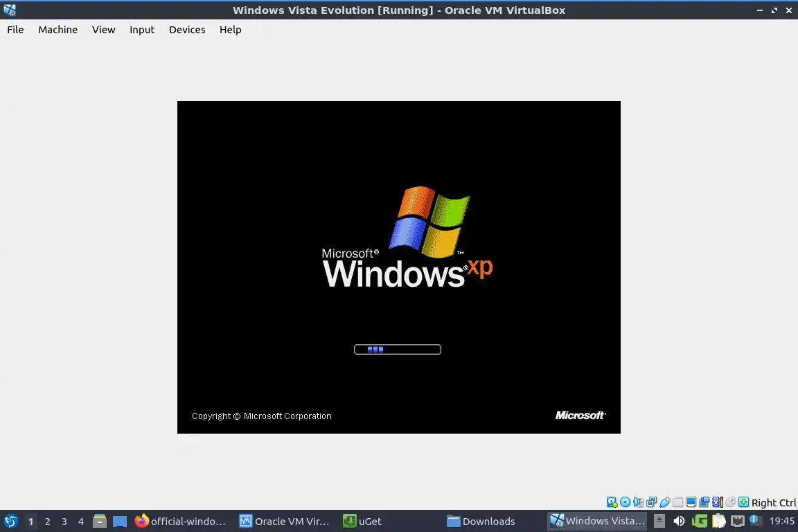The width and height of the screenshot is (798, 532).
Task: Click the removable media eject tray icon
Action: pyautogui.click(x=659, y=521)
